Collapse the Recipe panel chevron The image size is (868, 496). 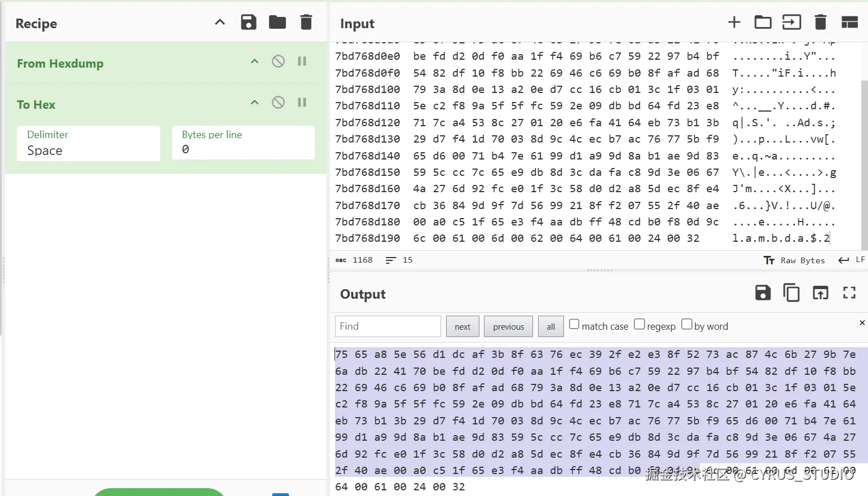(220, 23)
